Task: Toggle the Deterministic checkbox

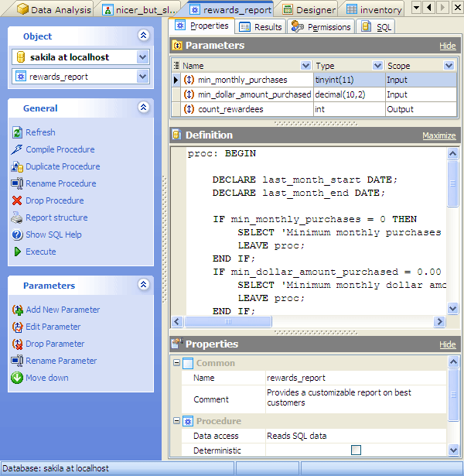Action: (356, 450)
